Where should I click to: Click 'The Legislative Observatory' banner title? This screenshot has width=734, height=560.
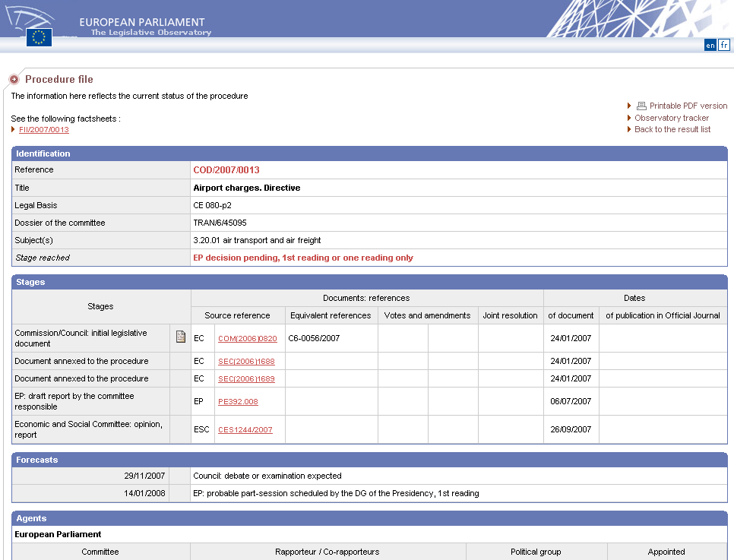(150, 33)
